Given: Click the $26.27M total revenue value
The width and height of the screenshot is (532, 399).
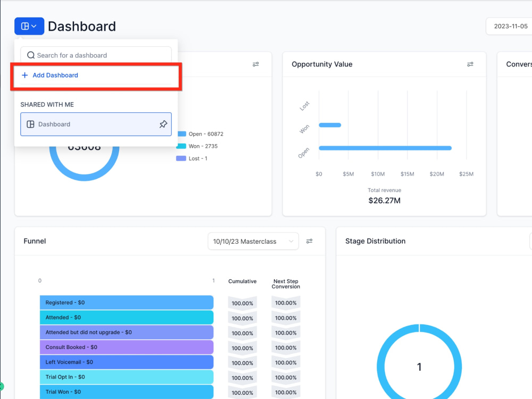Looking at the screenshot, I should (x=385, y=201).
